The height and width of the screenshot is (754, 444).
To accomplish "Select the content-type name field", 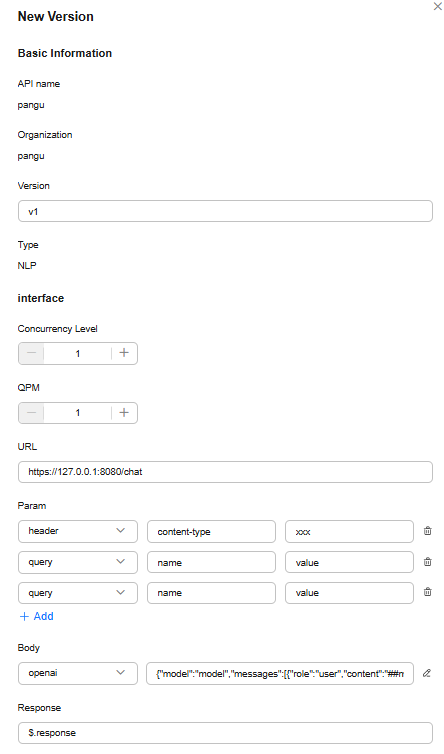I will [211, 531].
